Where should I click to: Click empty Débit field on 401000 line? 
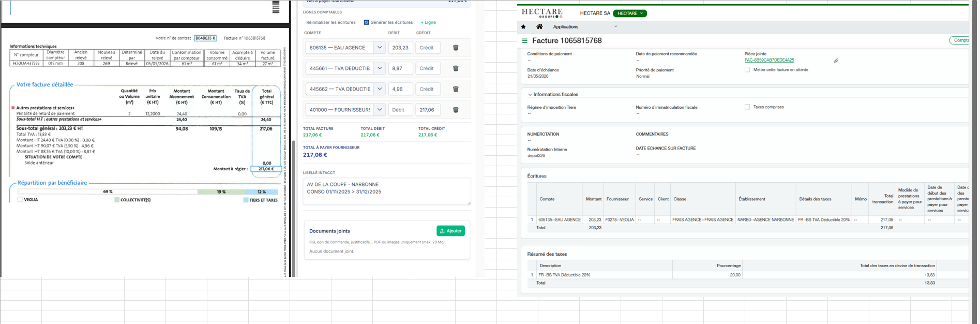pos(400,110)
